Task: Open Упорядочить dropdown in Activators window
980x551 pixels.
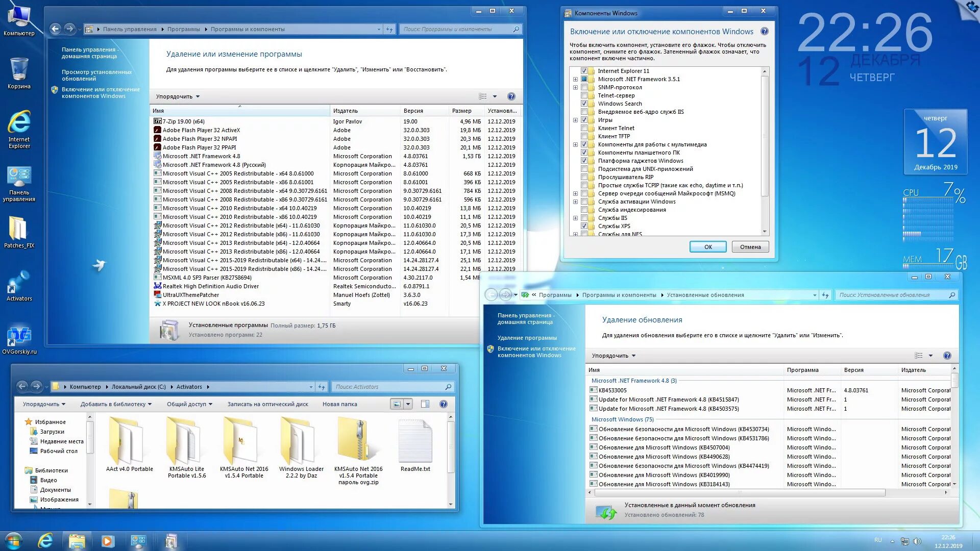Action: tap(44, 404)
